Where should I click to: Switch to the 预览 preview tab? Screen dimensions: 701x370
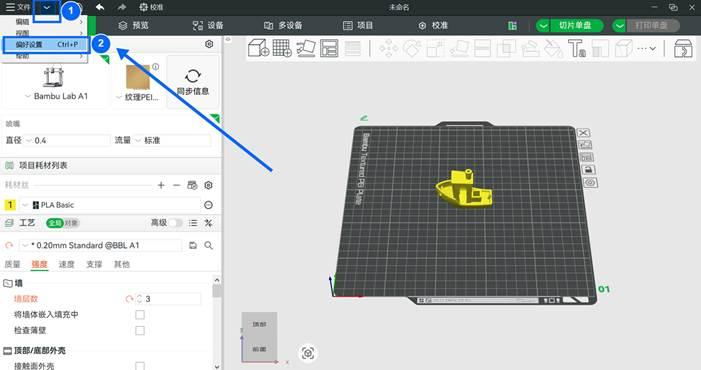coord(133,25)
